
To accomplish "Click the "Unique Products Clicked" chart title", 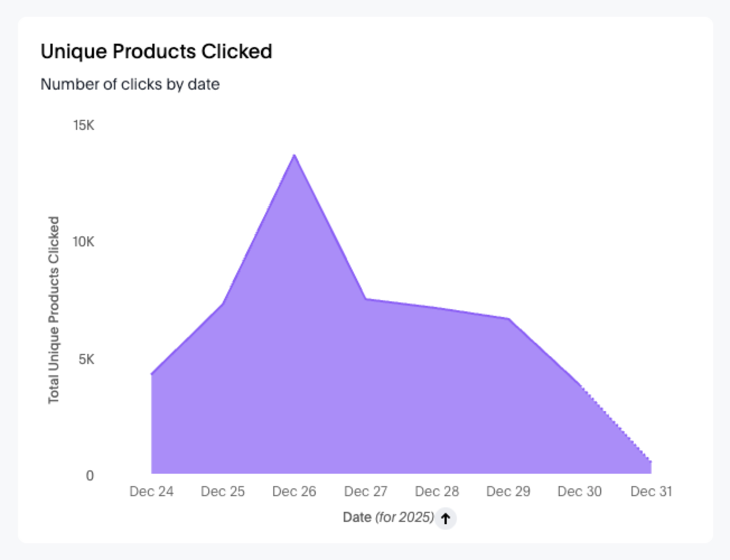I will tap(156, 52).
